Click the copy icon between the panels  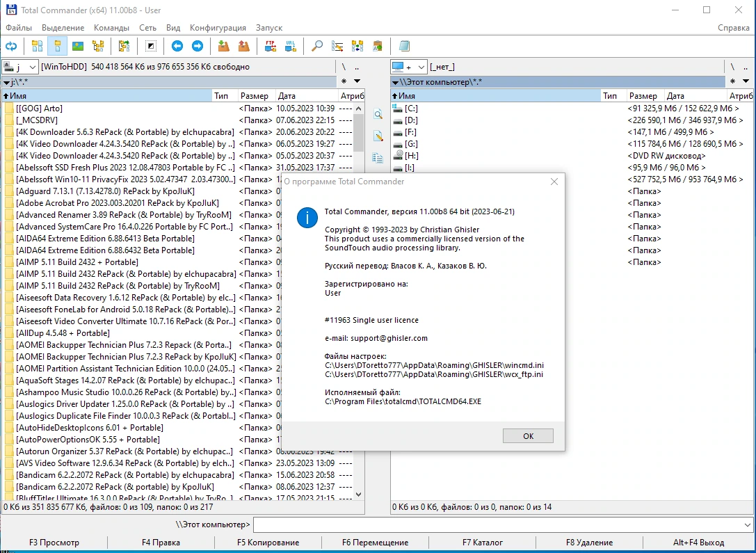[x=378, y=158]
